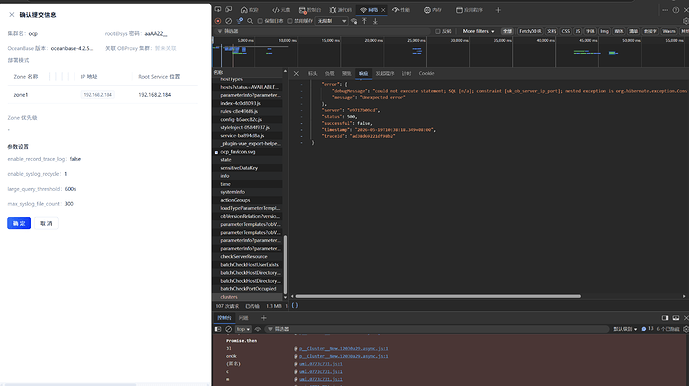Open the throttling dropdown
689x386 pixels.
[331, 21]
